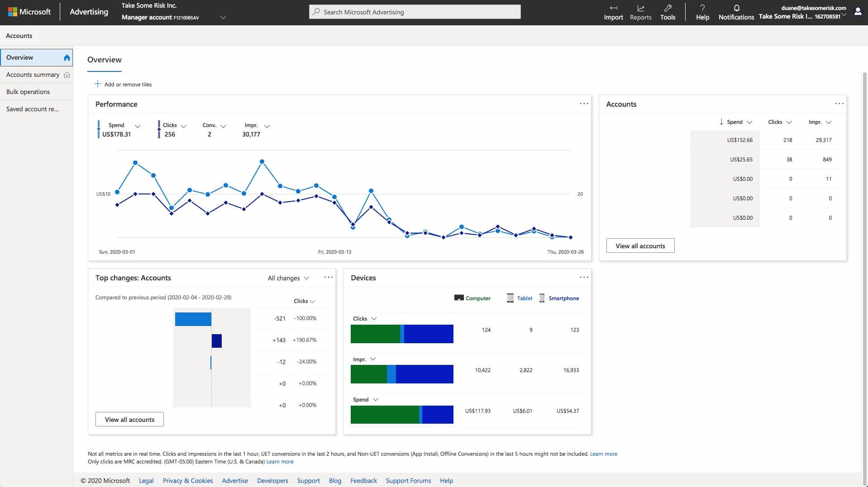Open the Help question mark icon
Image resolution: width=868 pixels, height=487 pixels.
[702, 8]
